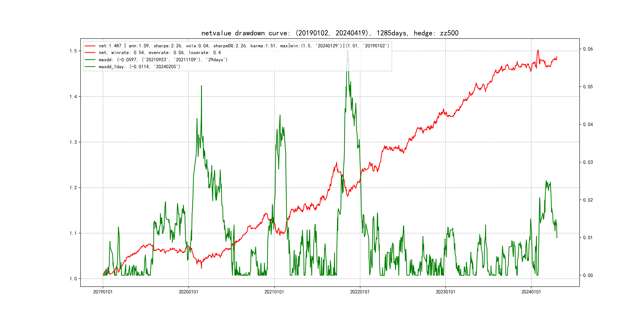Click the maxdd_1day -0.0114 legend label
Screen dimensions: 644x322
[x=139, y=67]
